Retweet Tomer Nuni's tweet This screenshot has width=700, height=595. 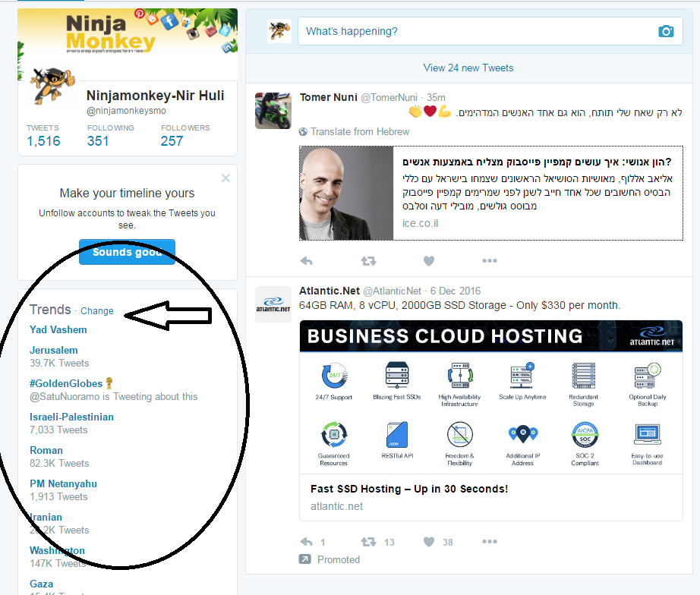(368, 261)
